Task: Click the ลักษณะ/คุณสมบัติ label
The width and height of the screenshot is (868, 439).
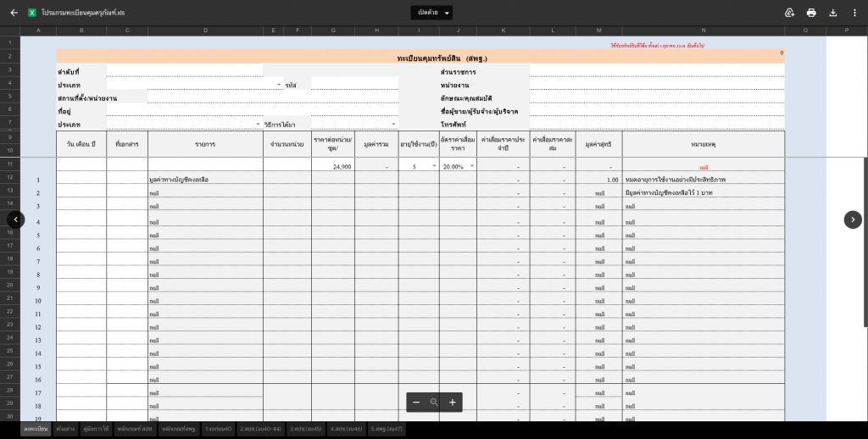Action: [x=466, y=98]
